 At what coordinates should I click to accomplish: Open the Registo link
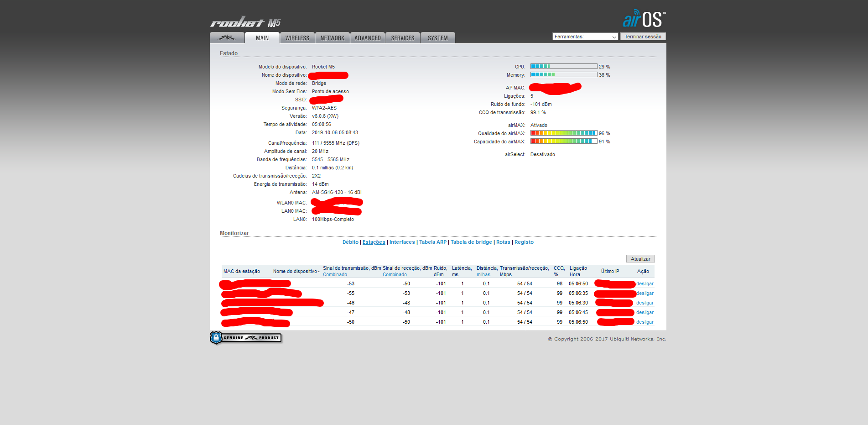click(524, 242)
